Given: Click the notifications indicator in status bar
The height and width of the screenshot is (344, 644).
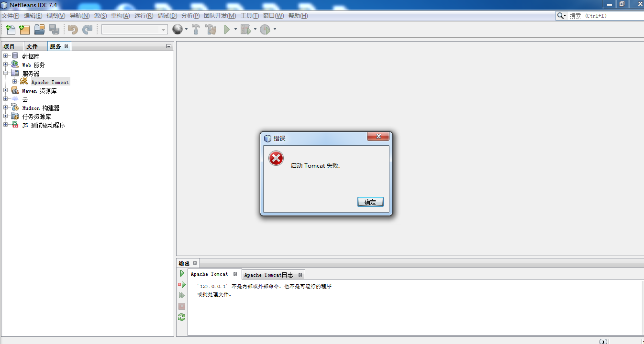Looking at the screenshot, I should [x=603, y=341].
